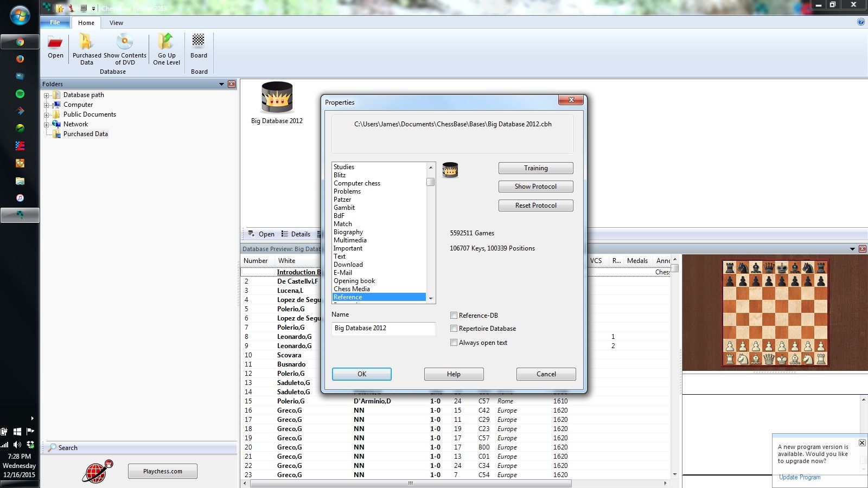
Task: Click Show Contents of DVD icon
Action: coord(125,49)
